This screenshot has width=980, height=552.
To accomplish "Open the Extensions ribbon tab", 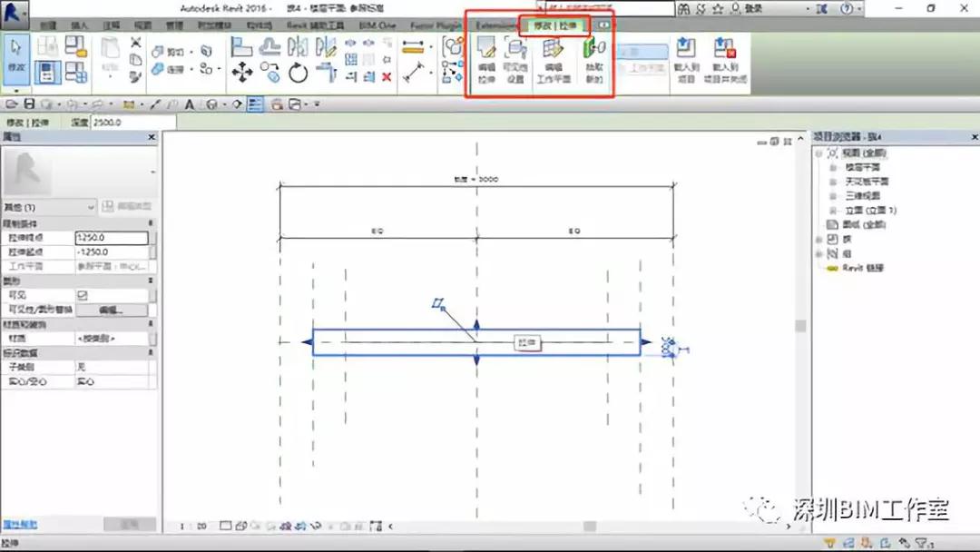I will coord(495,25).
